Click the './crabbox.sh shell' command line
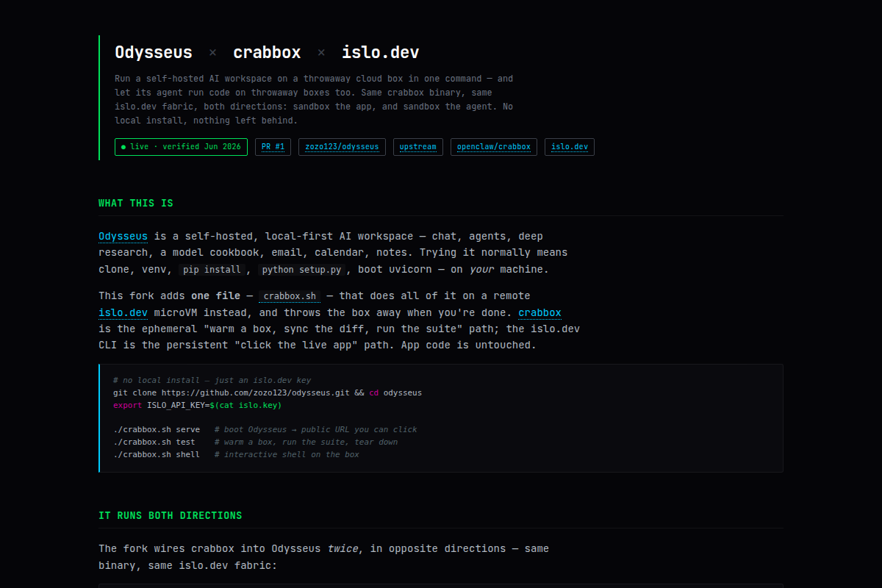Screen dimensions: 882x588 click(x=237, y=454)
